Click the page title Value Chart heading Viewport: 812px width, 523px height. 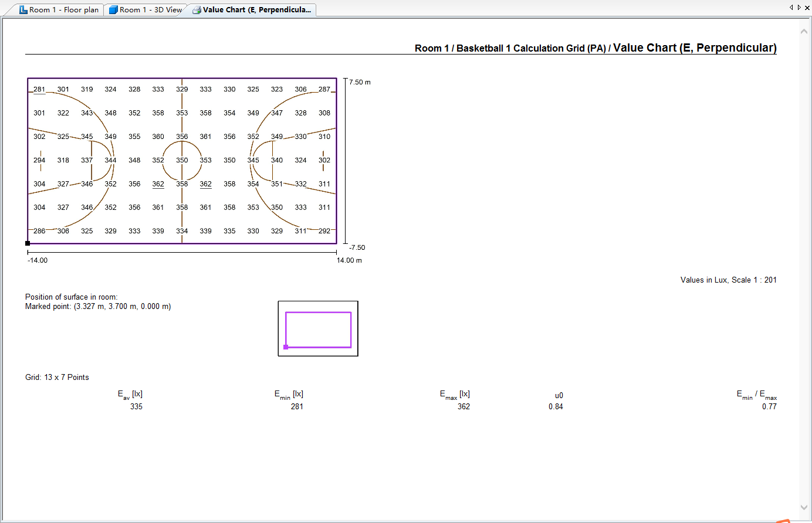click(x=695, y=48)
